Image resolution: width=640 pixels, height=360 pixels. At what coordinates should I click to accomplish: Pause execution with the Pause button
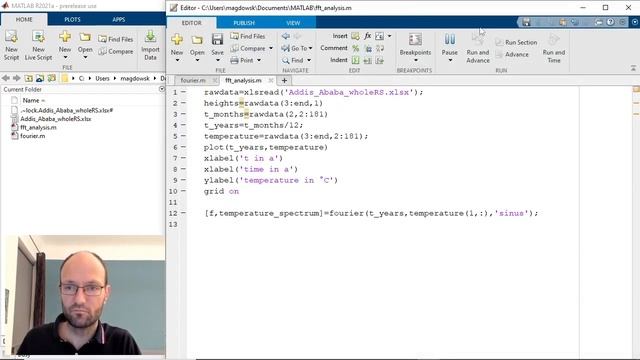449,40
